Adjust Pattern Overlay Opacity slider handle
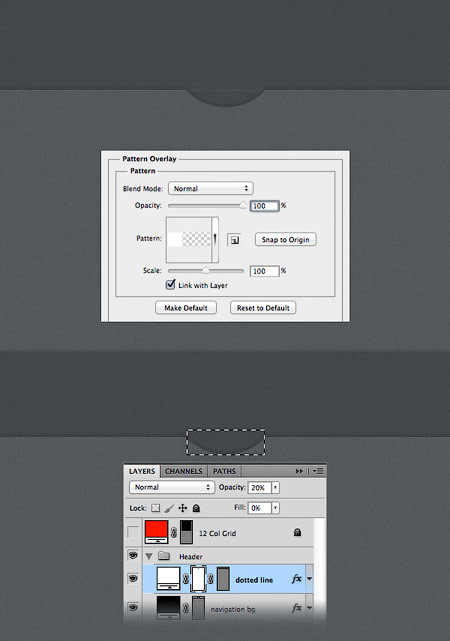The height and width of the screenshot is (641, 450). (243, 205)
